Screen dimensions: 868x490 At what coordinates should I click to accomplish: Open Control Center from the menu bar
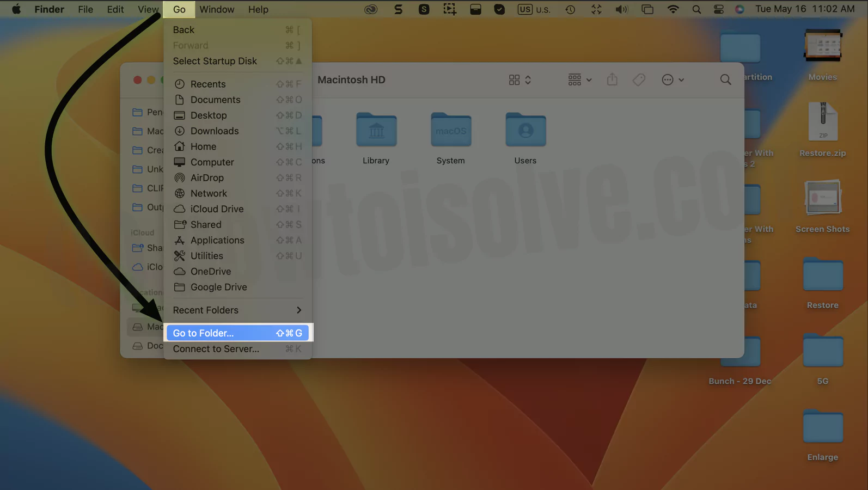[x=719, y=9]
